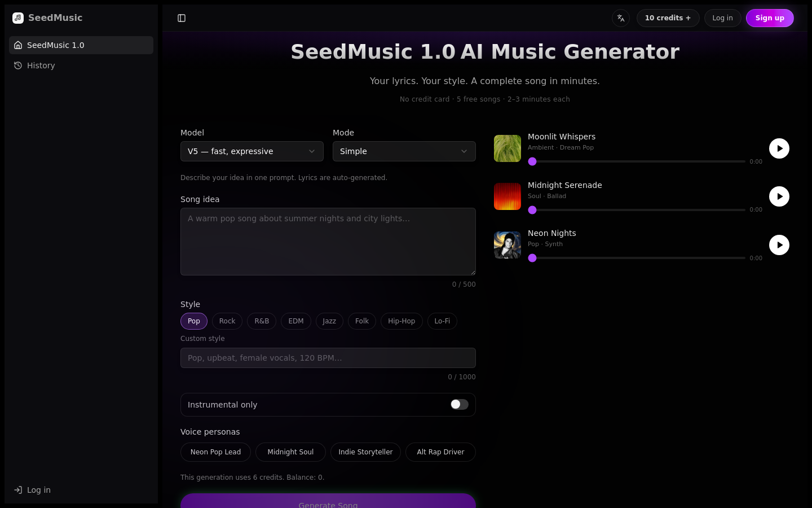This screenshot has width=812, height=508.
Task: Click the SeedMusic brand name text
Action: (55, 18)
